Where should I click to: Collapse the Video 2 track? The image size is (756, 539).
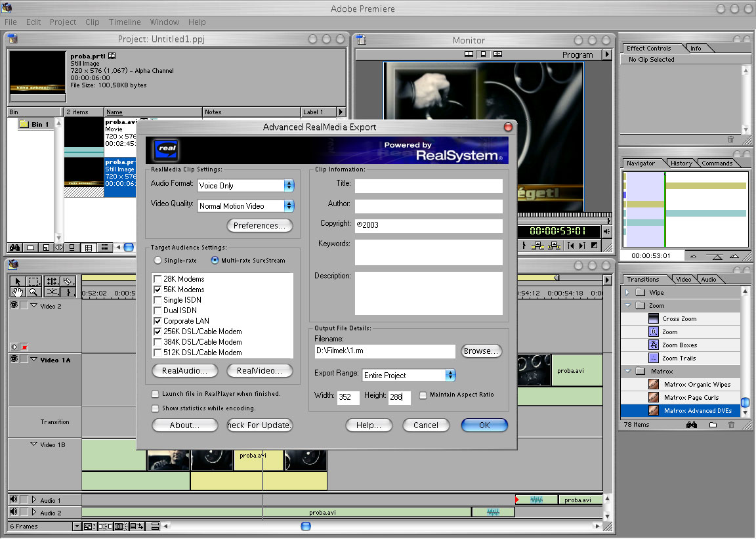click(x=33, y=305)
